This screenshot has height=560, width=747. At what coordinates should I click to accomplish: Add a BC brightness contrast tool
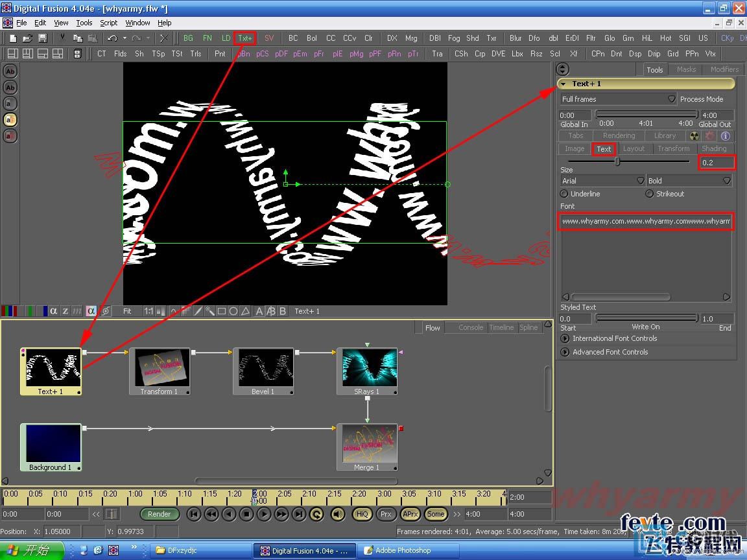(x=293, y=38)
